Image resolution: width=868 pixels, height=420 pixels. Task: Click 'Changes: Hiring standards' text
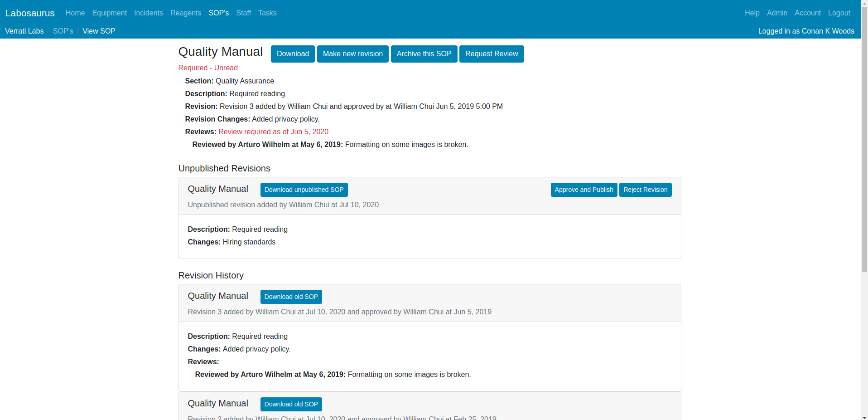click(x=231, y=242)
